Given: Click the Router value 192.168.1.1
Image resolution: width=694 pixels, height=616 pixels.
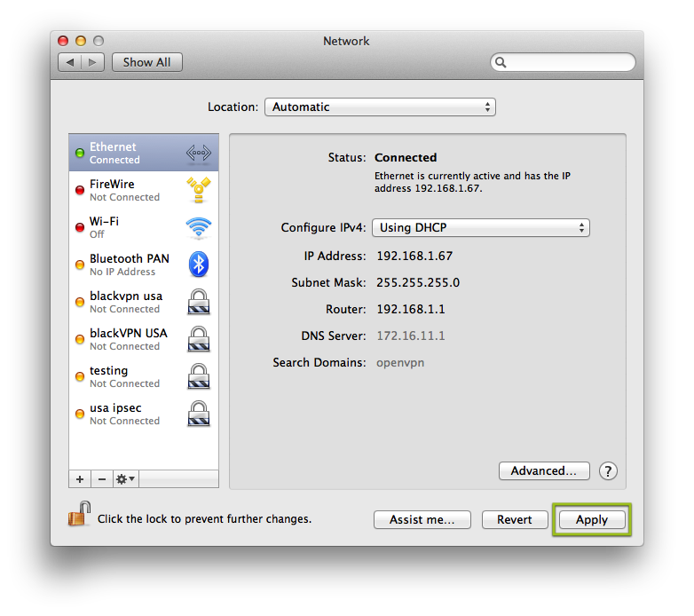Looking at the screenshot, I should point(411,309).
